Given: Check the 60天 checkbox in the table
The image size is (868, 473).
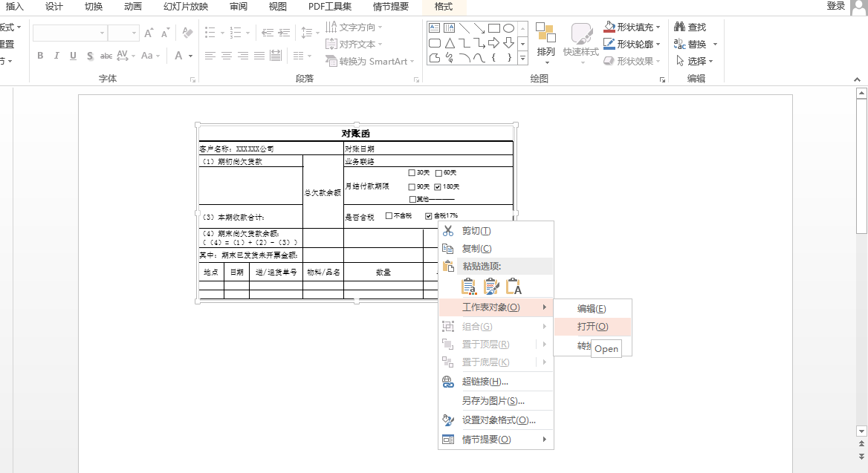Looking at the screenshot, I should coord(438,173).
